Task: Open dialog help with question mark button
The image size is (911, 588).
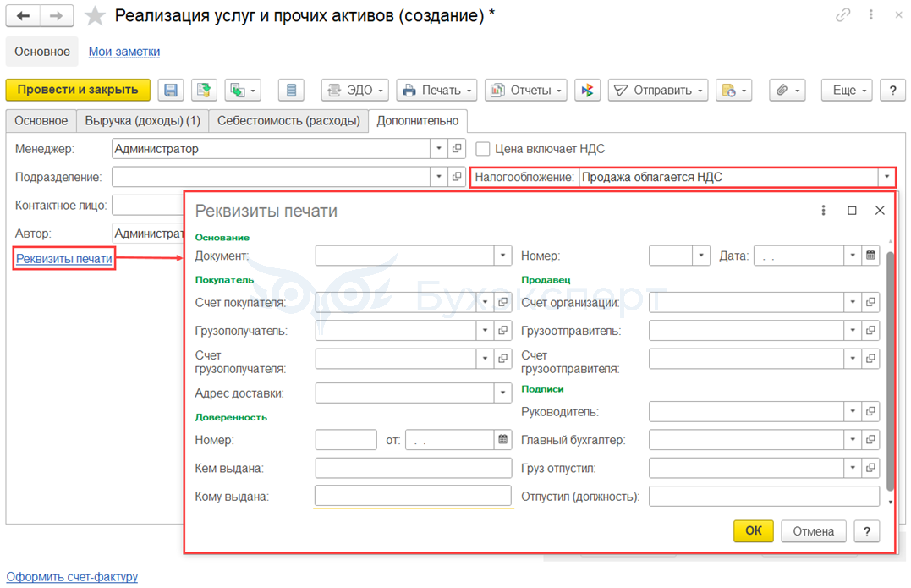Action: [867, 531]
